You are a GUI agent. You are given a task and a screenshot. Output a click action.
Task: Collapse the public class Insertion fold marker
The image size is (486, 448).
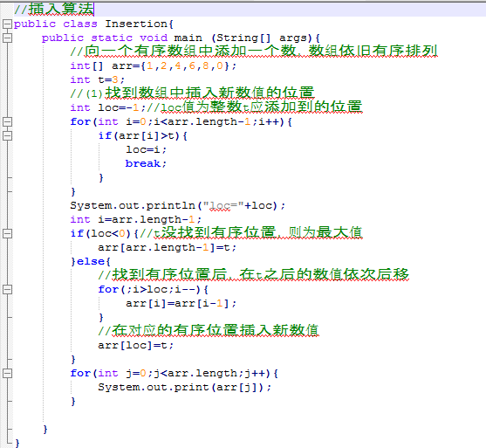tap(7, 24)
